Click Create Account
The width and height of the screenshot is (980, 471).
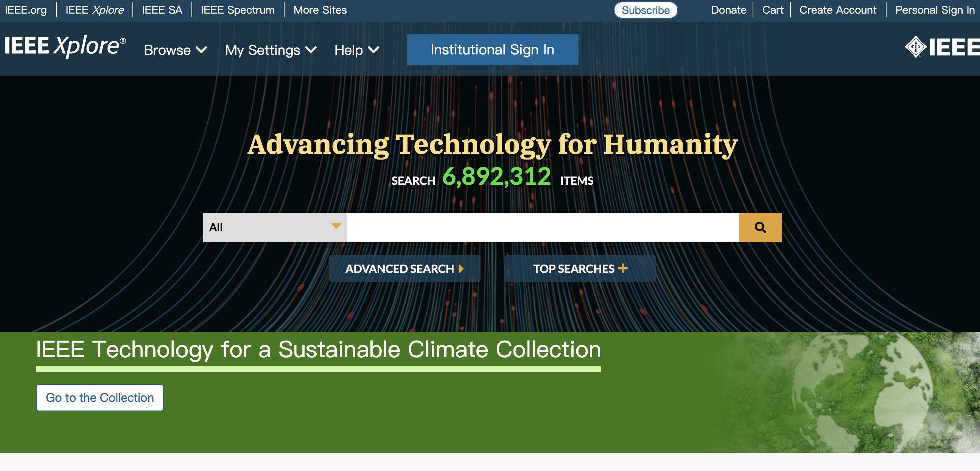838,10
